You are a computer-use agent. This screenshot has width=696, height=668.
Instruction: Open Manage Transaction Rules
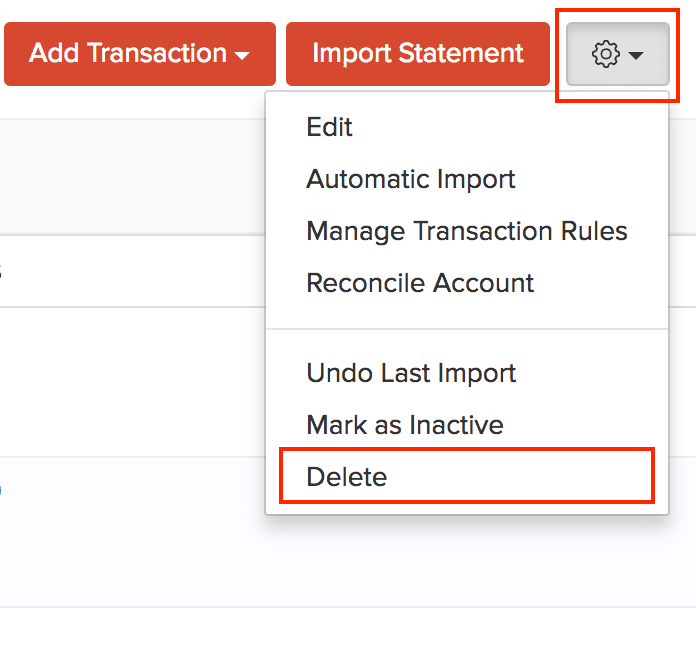pyautogui.click(x=467, y=231)
